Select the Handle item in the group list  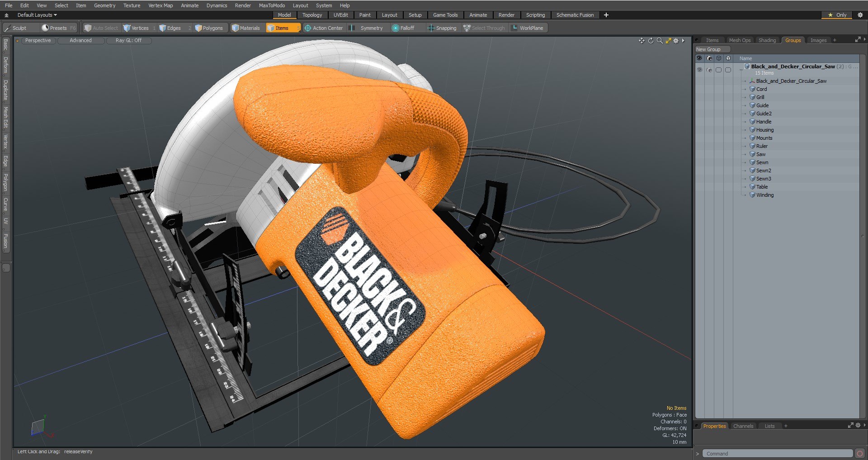(x=764, y=122)
